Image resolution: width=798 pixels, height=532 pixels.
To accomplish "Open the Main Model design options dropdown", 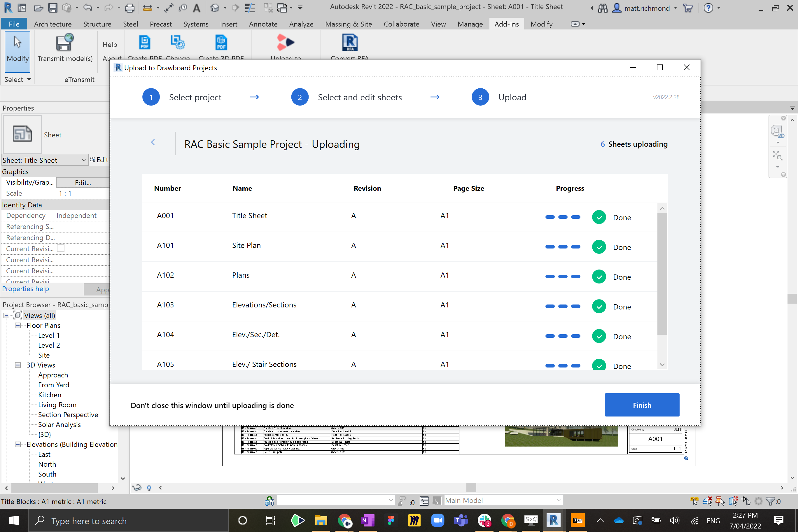I will point(558,500).
